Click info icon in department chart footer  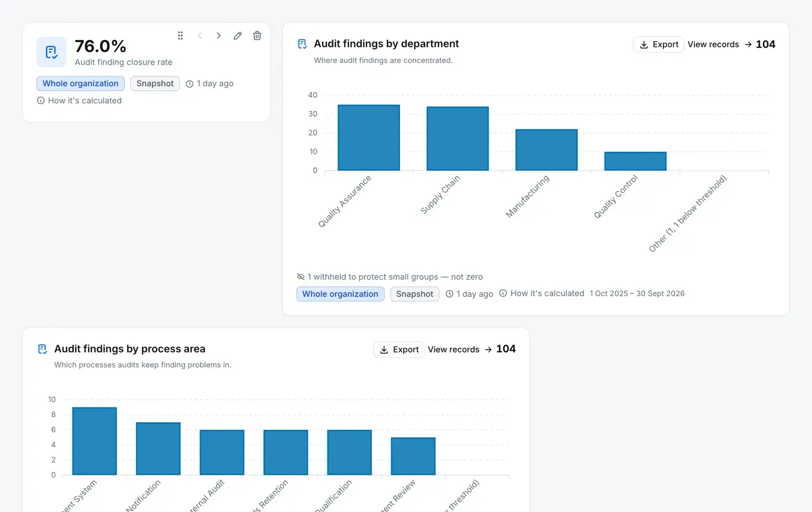pos(503,293)
